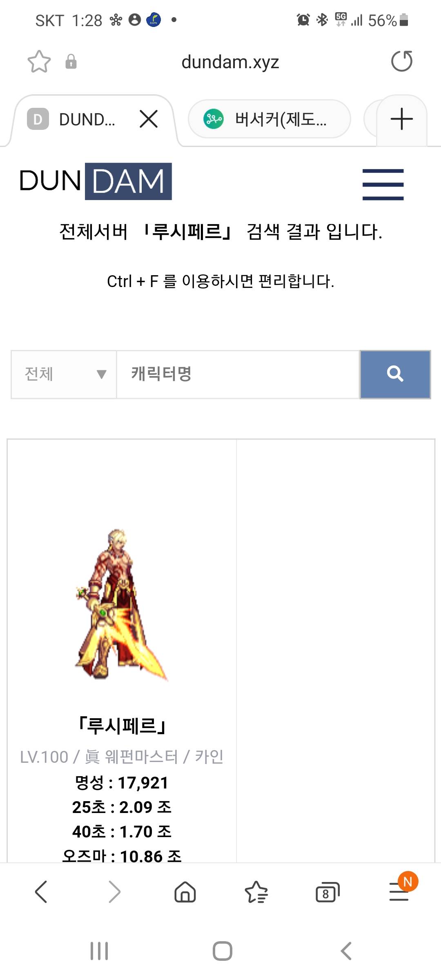The height and width of the screenshot is (980, 441).
Task: Click the blue magnifier search button
Action: [395, 374]
